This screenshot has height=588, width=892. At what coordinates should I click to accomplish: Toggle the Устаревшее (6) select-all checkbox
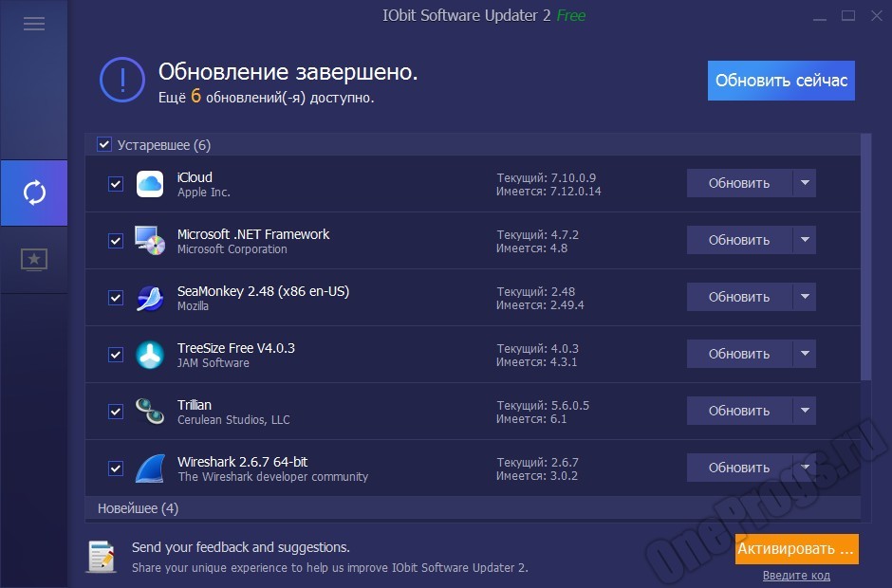click(104, 144)
